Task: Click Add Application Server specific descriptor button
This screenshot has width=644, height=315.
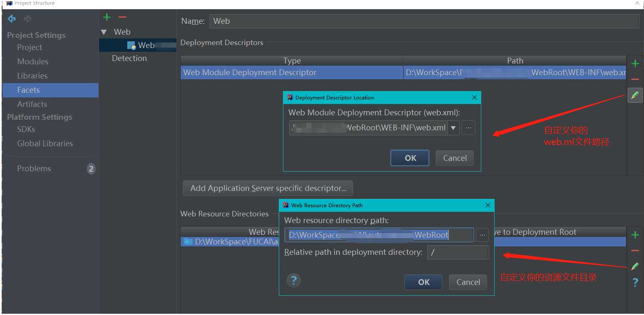Action: [x=268, y=188]
